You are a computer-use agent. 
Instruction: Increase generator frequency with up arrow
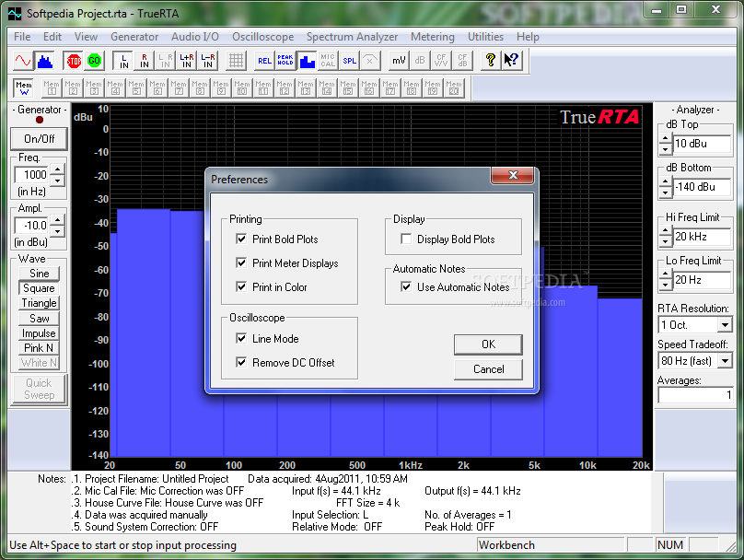[x=57, y=169]
